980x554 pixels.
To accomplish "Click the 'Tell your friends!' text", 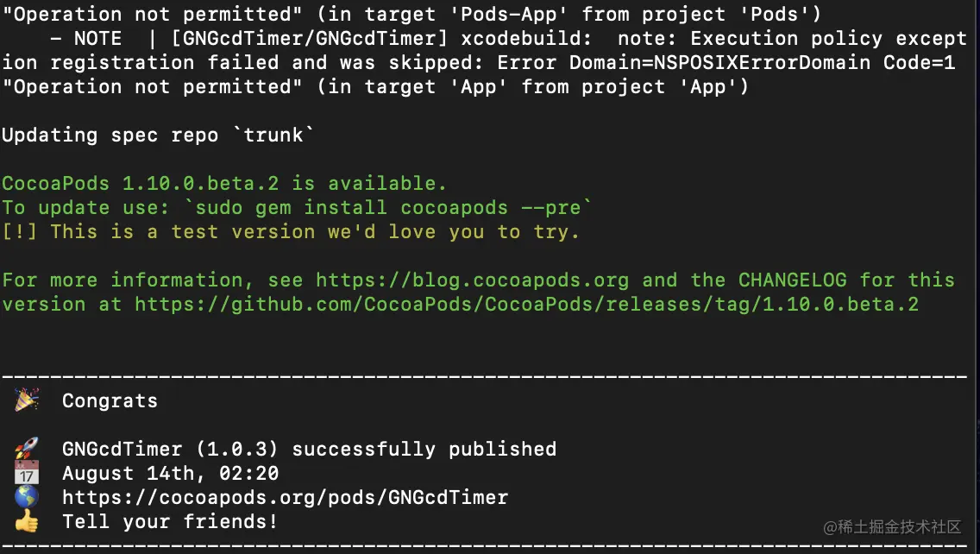I will 169,521.
